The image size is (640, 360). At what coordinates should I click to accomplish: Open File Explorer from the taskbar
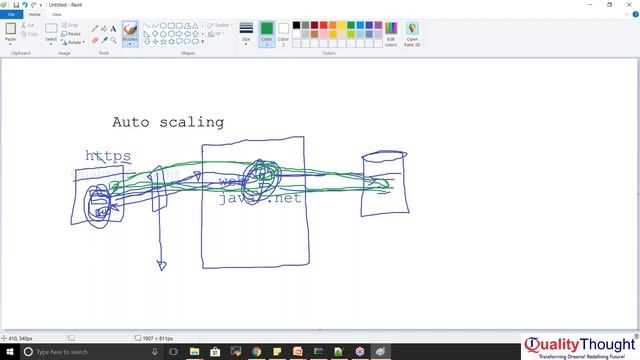[194, 351]
